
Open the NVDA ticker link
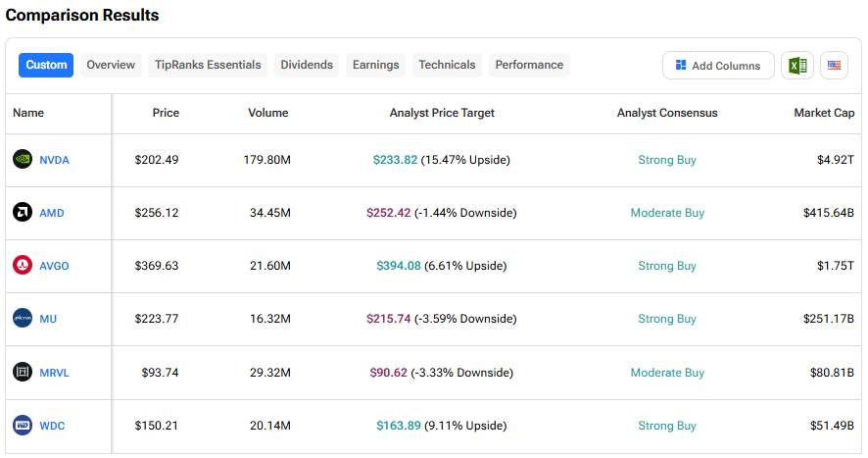[54, 160]
